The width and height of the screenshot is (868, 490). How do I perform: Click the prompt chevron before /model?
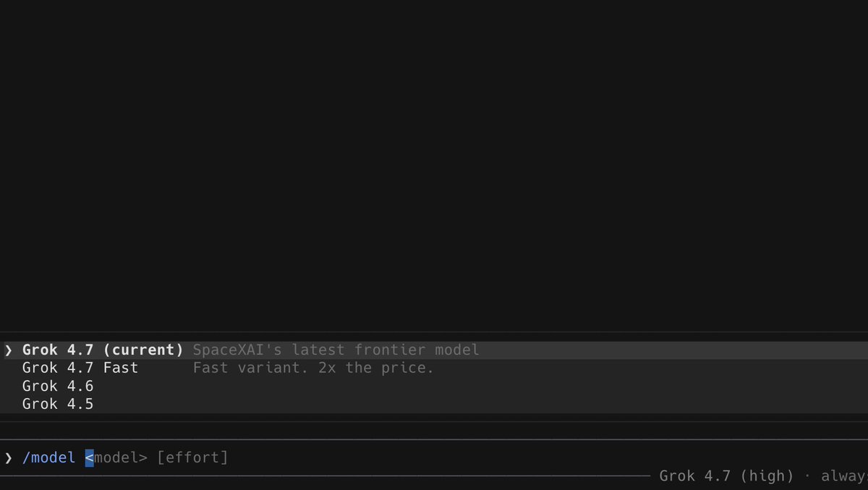9,457
